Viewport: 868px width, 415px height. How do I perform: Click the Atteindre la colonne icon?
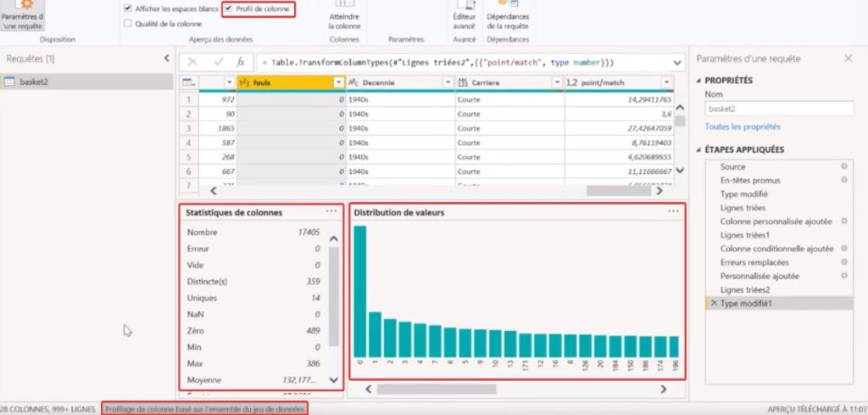(345, 3)
